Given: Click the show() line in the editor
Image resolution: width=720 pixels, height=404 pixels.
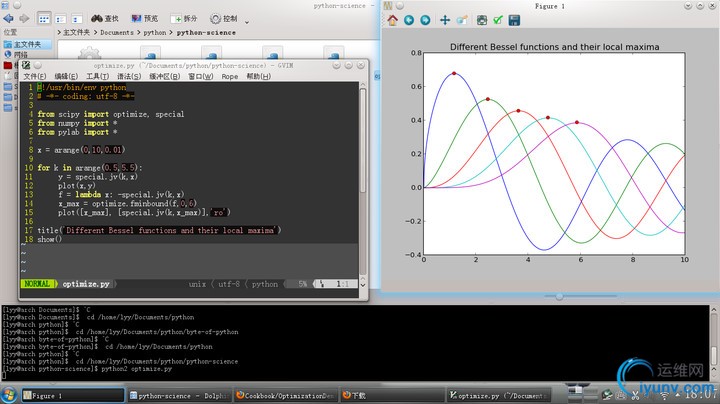Looking at the screenshot, I should (50, 239).
